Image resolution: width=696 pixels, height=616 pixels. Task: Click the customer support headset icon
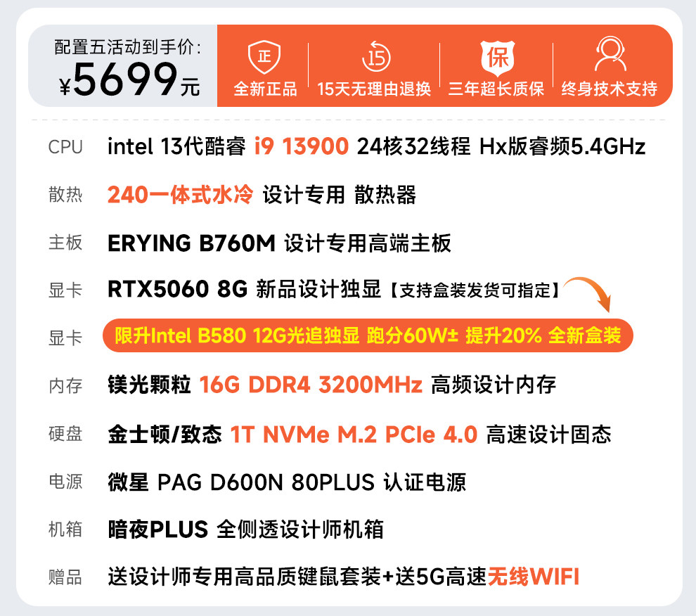610,53
